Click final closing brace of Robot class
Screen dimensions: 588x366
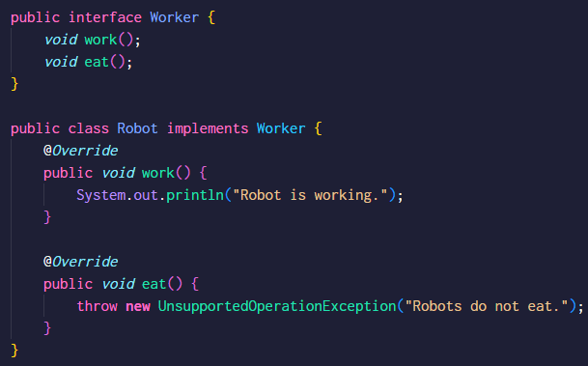[x=14, y=351]
